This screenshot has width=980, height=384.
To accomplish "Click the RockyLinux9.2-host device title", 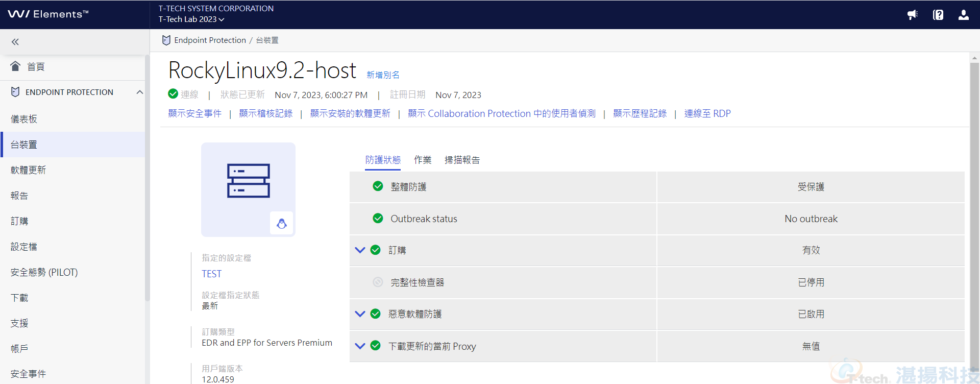I will [262, 70].
